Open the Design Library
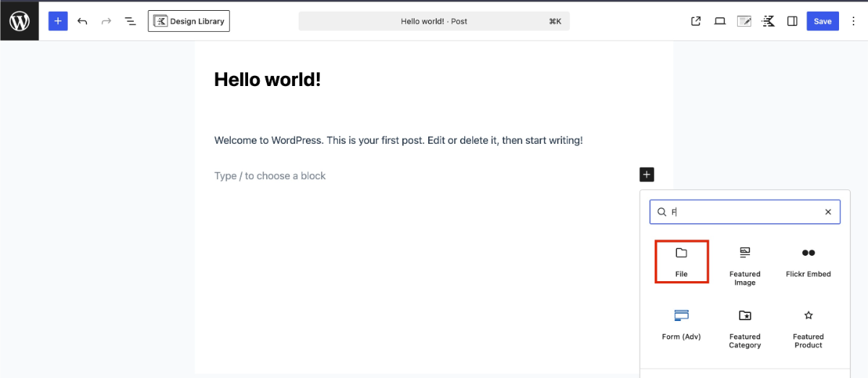The image size is (868, 378). tap(189, 21)
